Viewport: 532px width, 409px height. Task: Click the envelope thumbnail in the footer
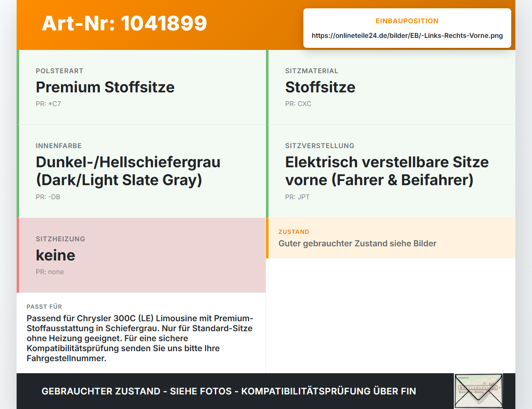478,391
